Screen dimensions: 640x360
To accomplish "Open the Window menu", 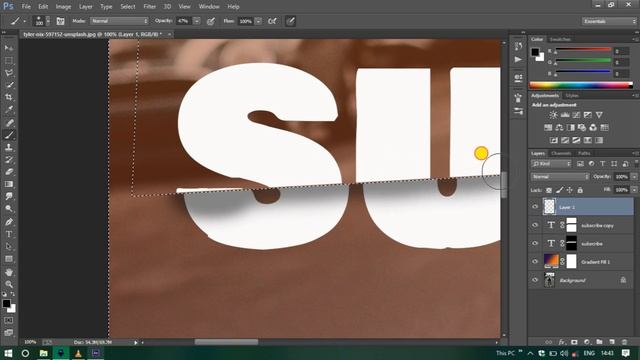I will [x=209, y=7].
